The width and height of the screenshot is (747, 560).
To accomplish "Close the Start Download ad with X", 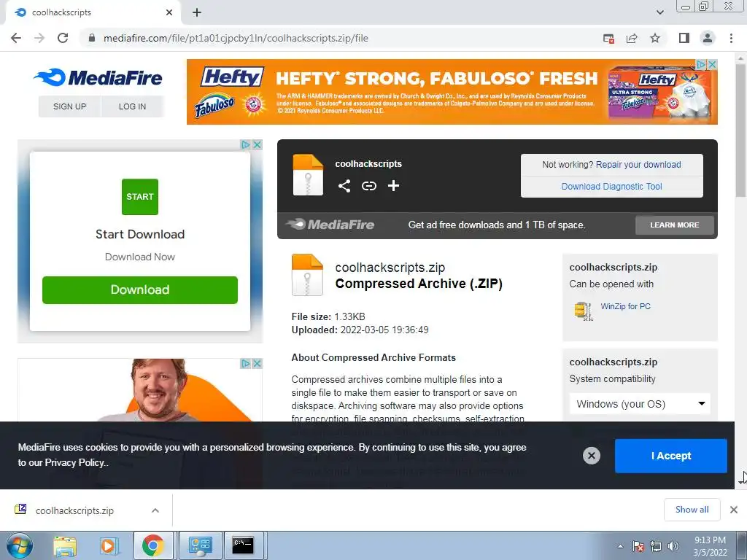I will coord(258,144).
